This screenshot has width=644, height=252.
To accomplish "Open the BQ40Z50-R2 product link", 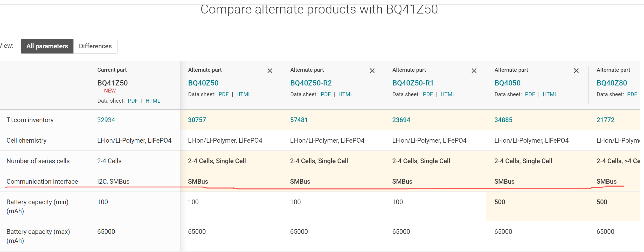I will (311, 83).
